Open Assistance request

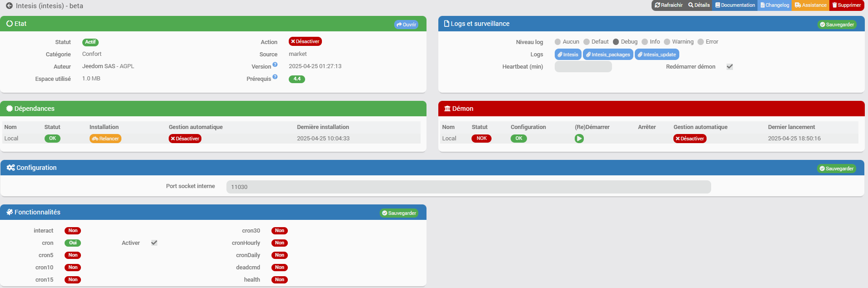tap(811, 5)
